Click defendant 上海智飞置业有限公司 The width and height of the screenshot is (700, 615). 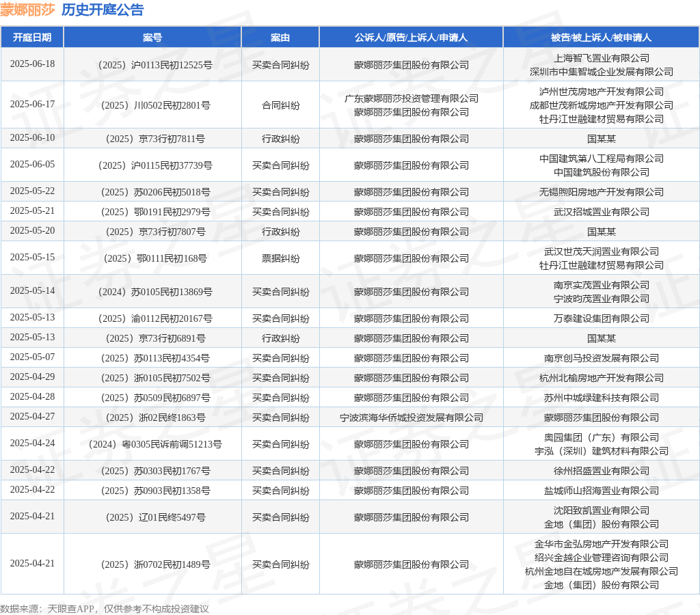coord(602,58)
